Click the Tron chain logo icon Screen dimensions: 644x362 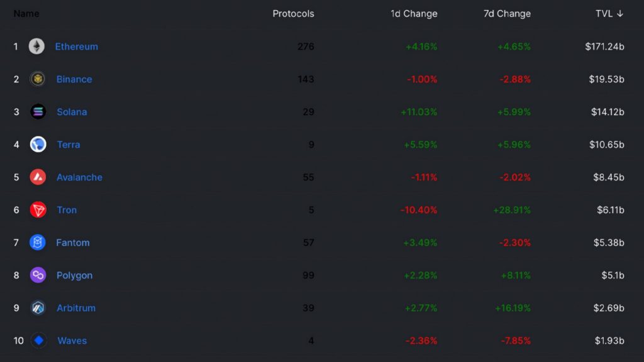click(38, 210)
